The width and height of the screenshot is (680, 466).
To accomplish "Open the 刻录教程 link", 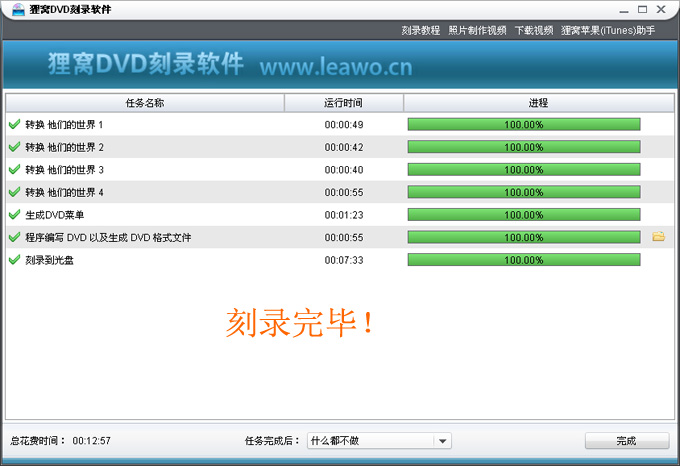I will pyautogui.click(x=421, y=30).
